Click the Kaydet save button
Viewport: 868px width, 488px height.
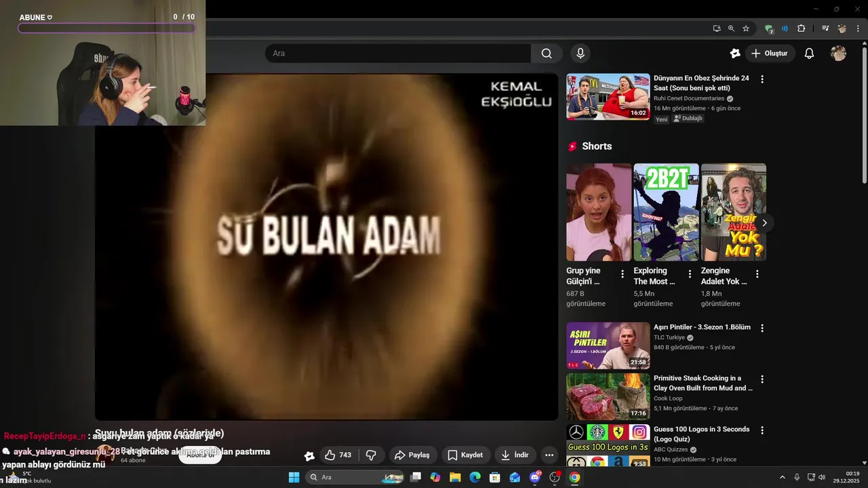click(x=465, y=455)
